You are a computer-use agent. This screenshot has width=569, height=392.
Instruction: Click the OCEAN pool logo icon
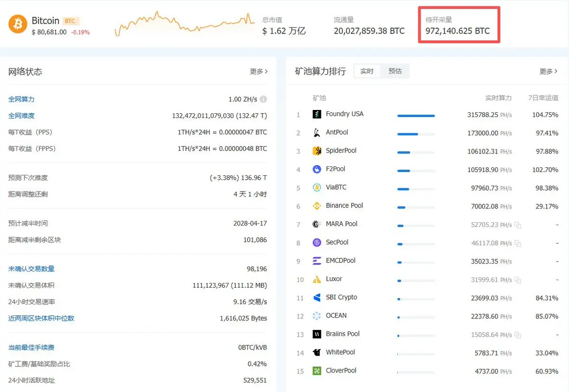(x=317, y=316)
